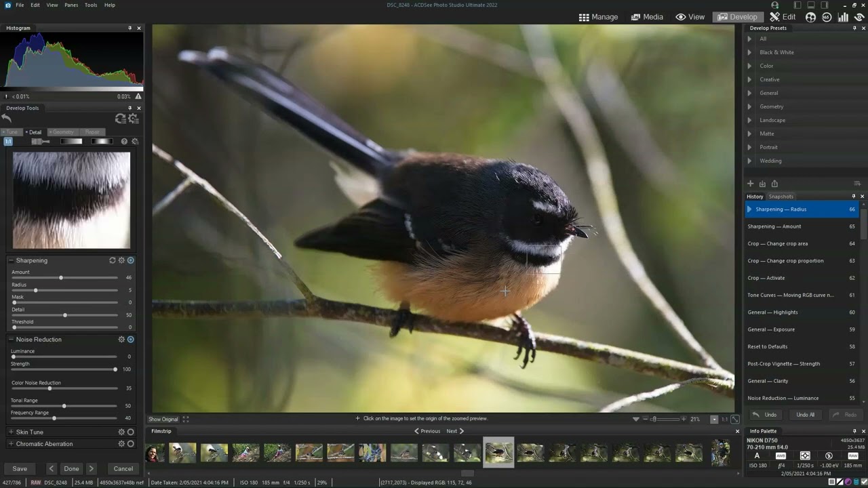The height and width of the screenshot is (488, 868).
Task: Select the develop brush tool icon
Action: [x=41, y=141]
